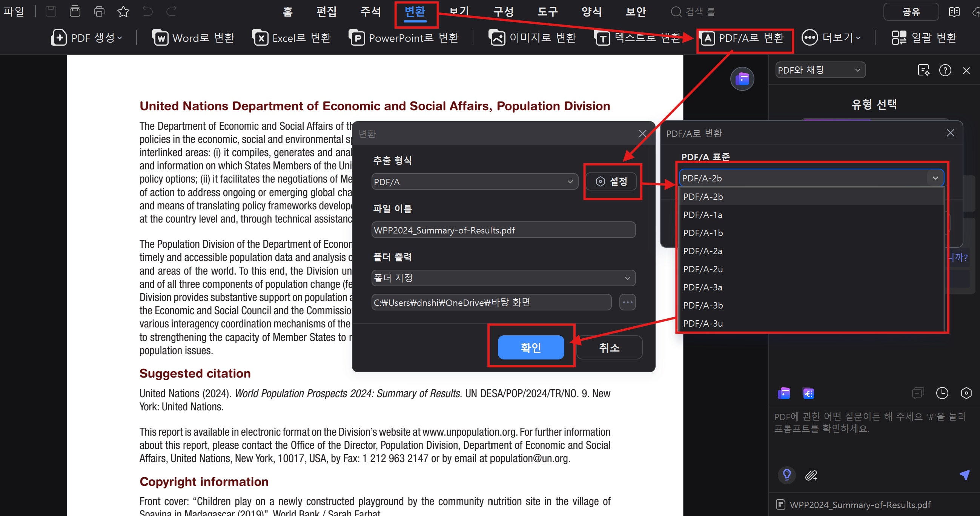Click the lightbulb prompt suggestions icon
980x516 pixels.
coord(787,475)
